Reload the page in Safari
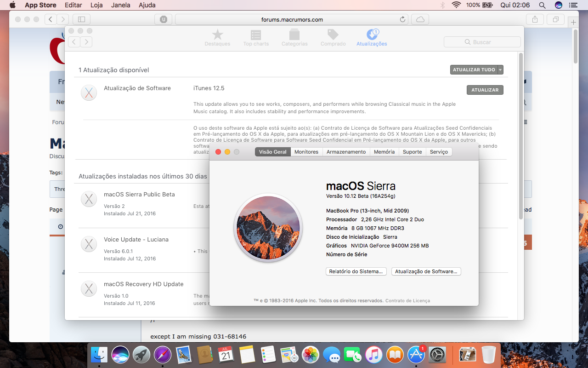 point(403,19)
